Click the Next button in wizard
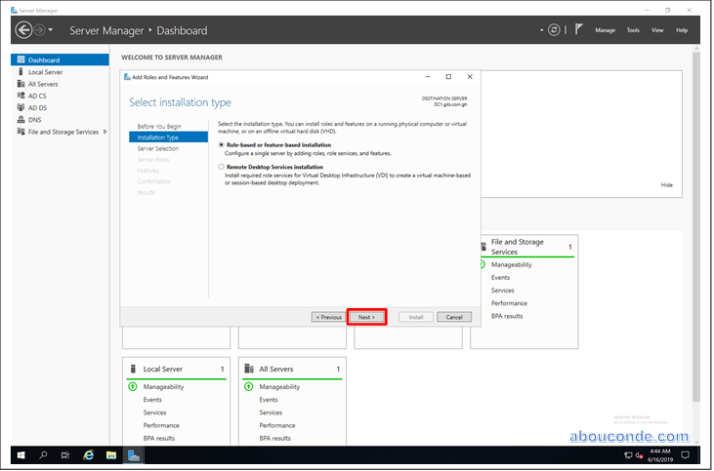This screenshot has height=471, width=714. coord(366,317)
